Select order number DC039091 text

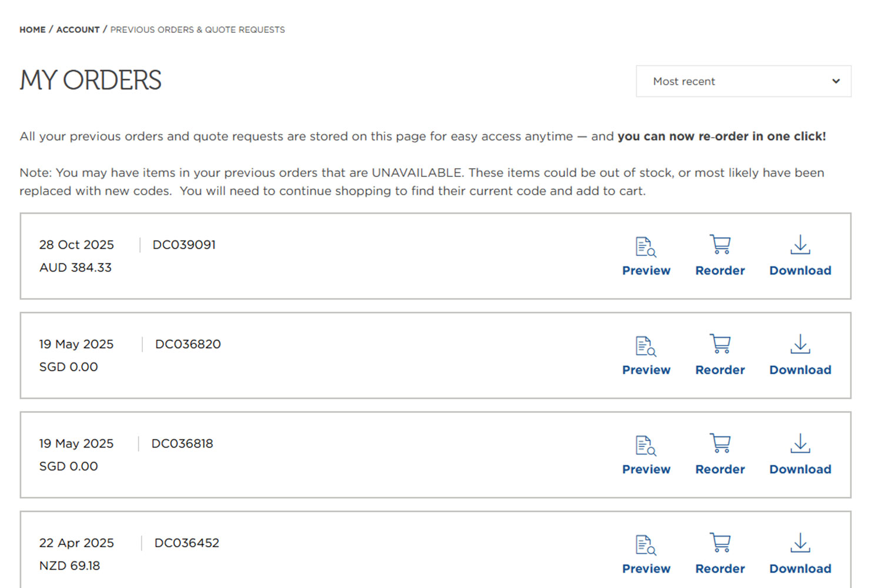click(x=184, y=245)
